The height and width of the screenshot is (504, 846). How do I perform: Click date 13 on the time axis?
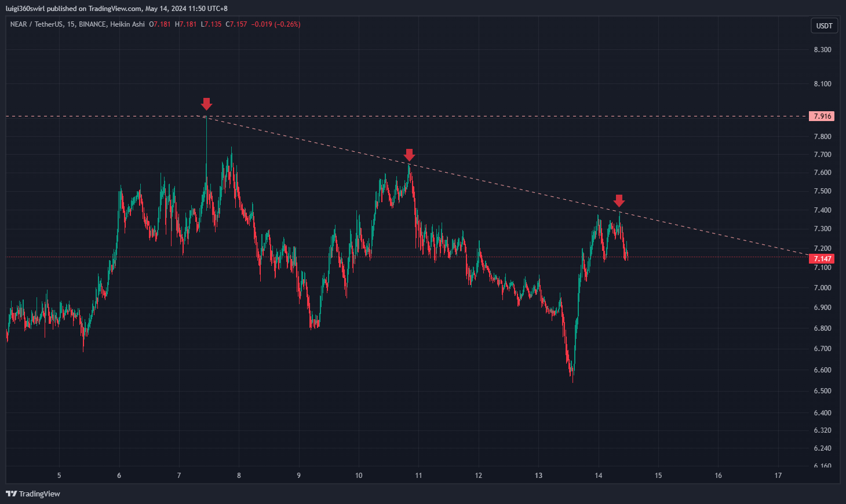[538, 476]
